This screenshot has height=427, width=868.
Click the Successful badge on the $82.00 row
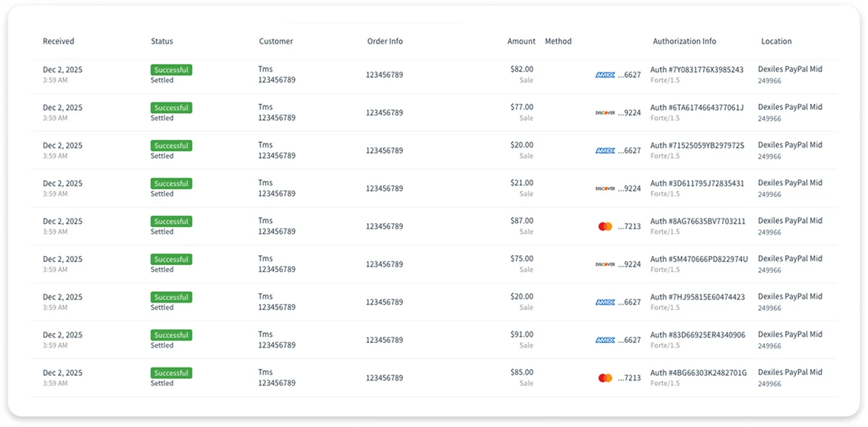[171, 70]
